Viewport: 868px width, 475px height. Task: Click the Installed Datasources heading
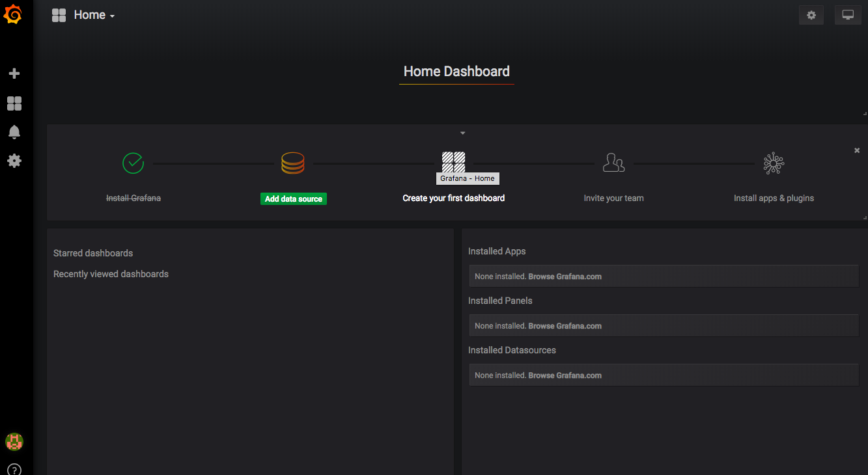point(512,350)
